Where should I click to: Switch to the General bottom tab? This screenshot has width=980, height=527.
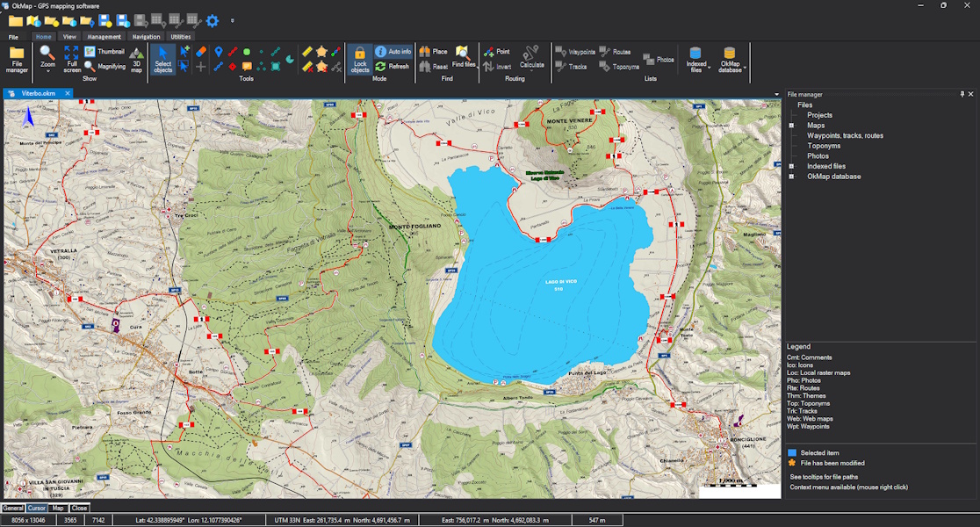[x=12, y=509]
